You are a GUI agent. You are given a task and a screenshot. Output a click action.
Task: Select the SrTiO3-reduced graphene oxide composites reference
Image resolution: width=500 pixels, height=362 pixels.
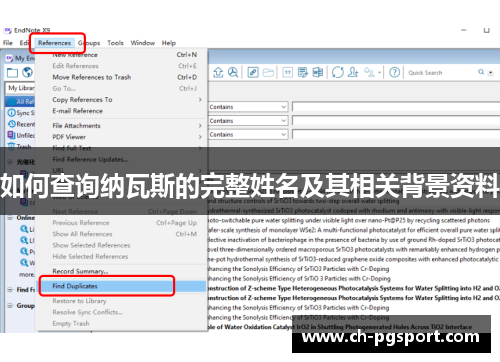pyautogui.click(x=353, y=259)
